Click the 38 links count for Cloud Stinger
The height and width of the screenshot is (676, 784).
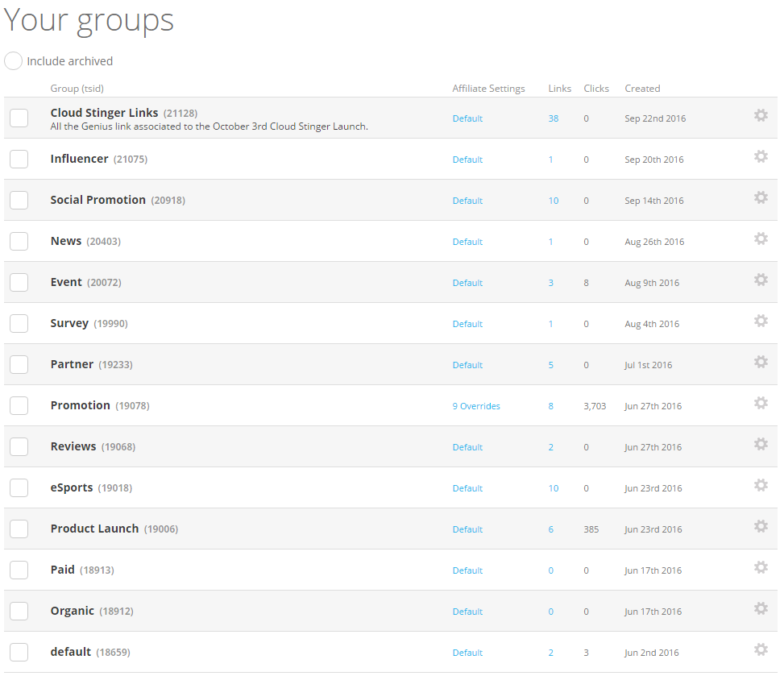click(554, 118)
